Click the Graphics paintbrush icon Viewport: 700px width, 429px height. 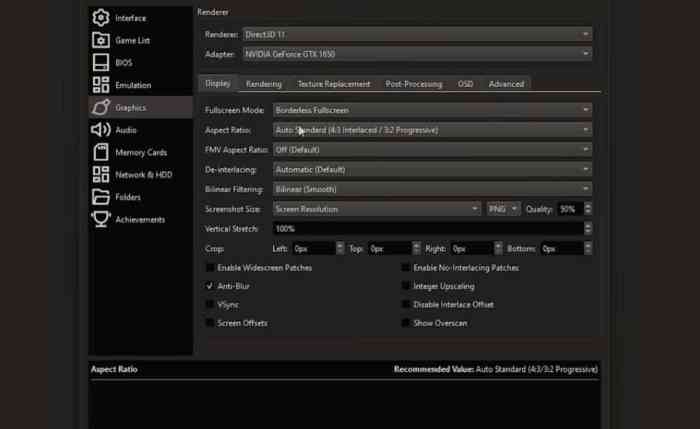coord(100,107)
